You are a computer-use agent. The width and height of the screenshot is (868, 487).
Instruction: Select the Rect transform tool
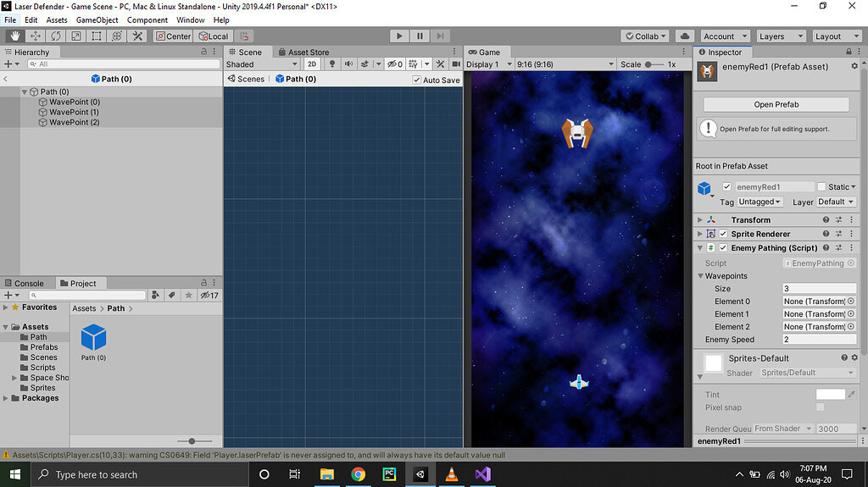click(97, 36)
